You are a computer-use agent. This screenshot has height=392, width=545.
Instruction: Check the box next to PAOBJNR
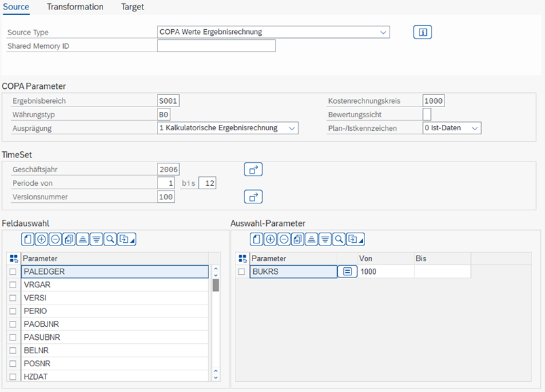click(13, 324)
